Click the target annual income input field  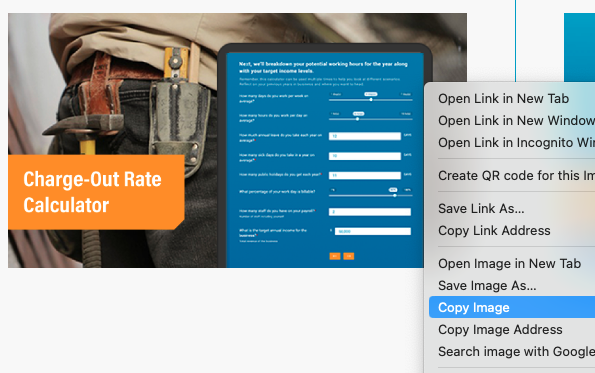coord(373,231)
